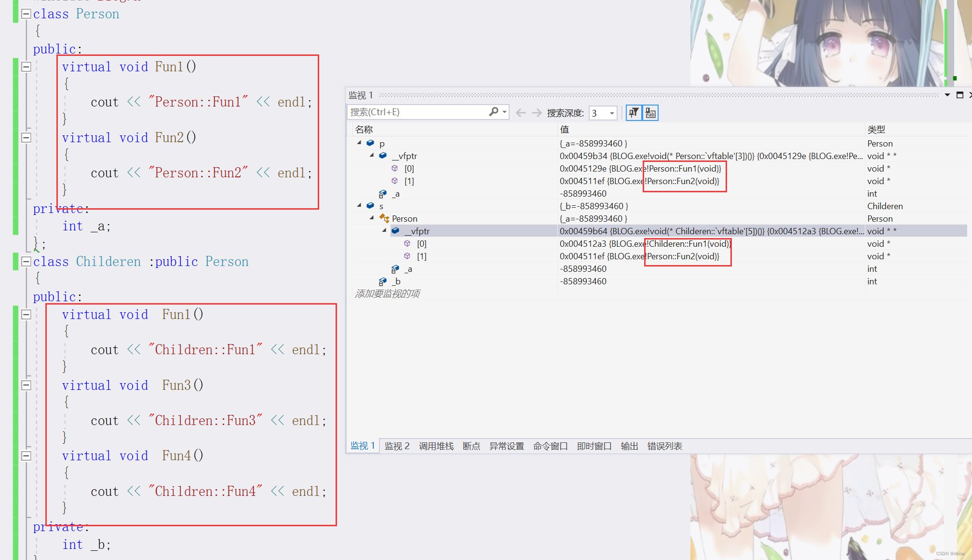Click the 值 column header
Image resolution: width=972 pixels, height=560 pixels.
pyautogui.click(x=565, y=129)
